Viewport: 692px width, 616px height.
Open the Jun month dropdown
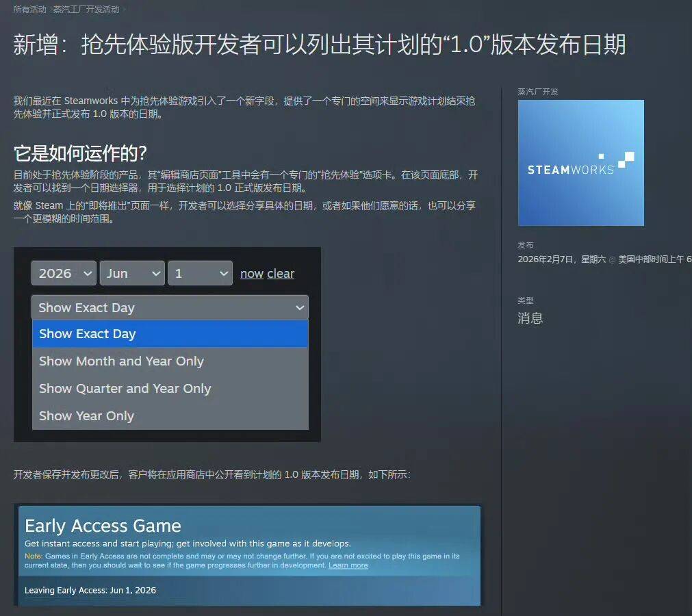point(132,273)
